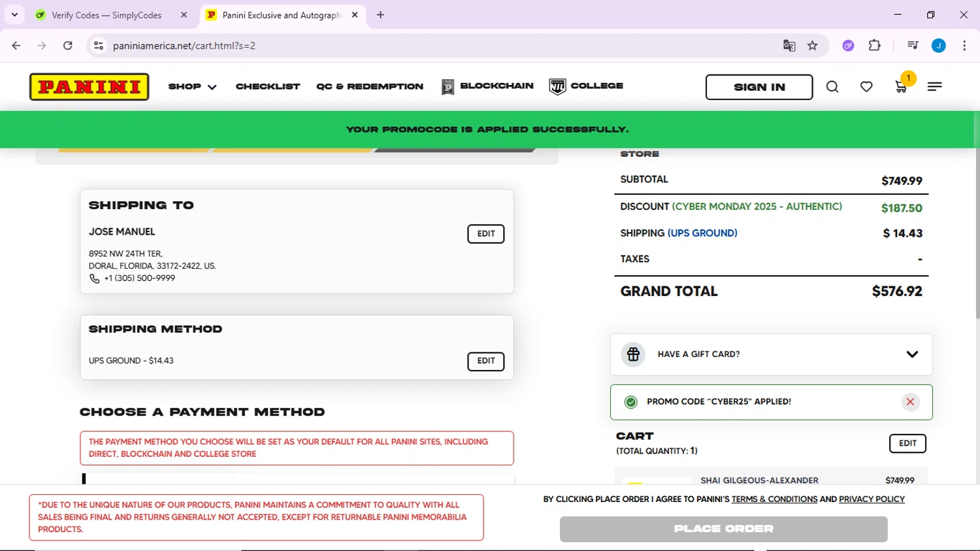The height and width of the screenshot is (551, 980).
Task: Open QC & REDEMPTION menu item
Action: pyautogui.click(x=370, y=86)
